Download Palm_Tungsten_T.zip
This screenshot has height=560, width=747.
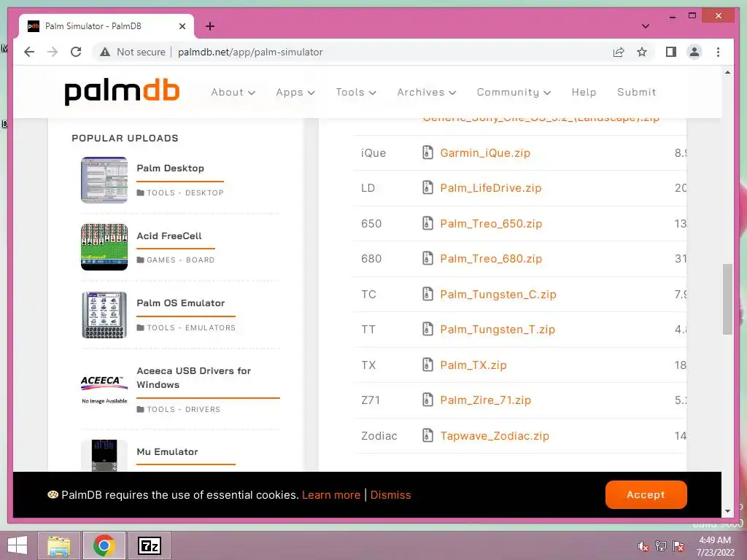pyautogui.click(x=498, y=330)
